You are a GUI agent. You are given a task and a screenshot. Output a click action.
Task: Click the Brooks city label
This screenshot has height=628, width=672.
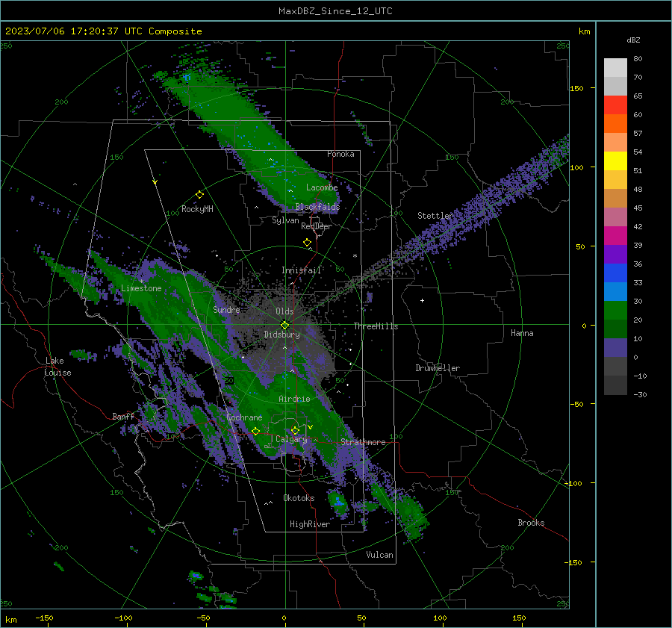point(531,523)
